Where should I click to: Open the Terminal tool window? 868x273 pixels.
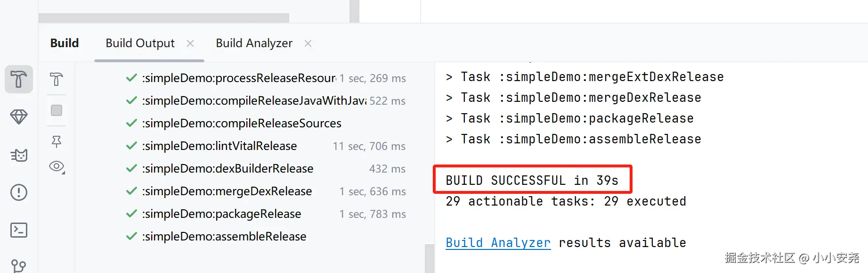tap(19, 230)
